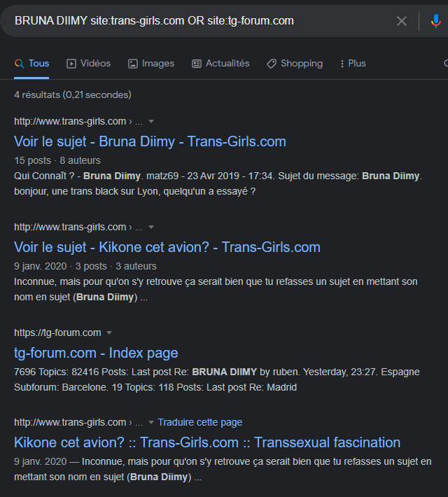
Task: Click the first result's trans-girls.com URL breadcrumb
Action: pos(70,122)
